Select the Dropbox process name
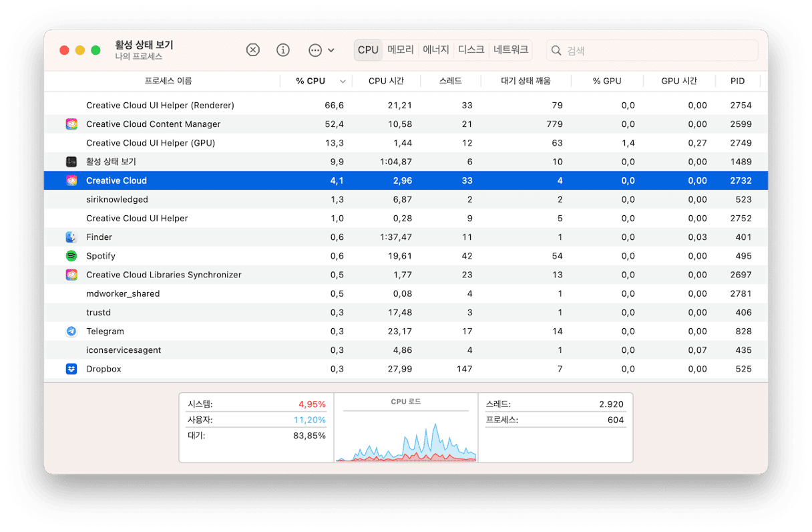 point(104,369)
